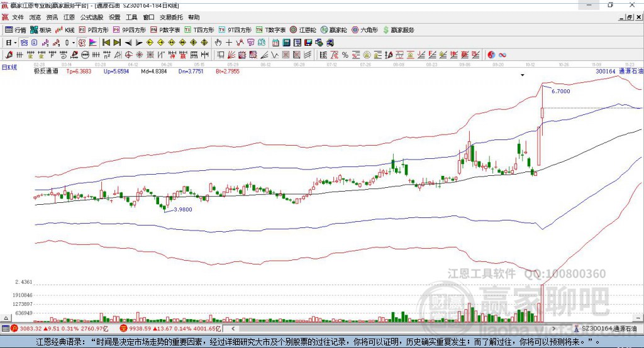Open the 六角形 hexagon tool
The height and width of the screenshot is (348, 644).
click(x=365, y=30)
